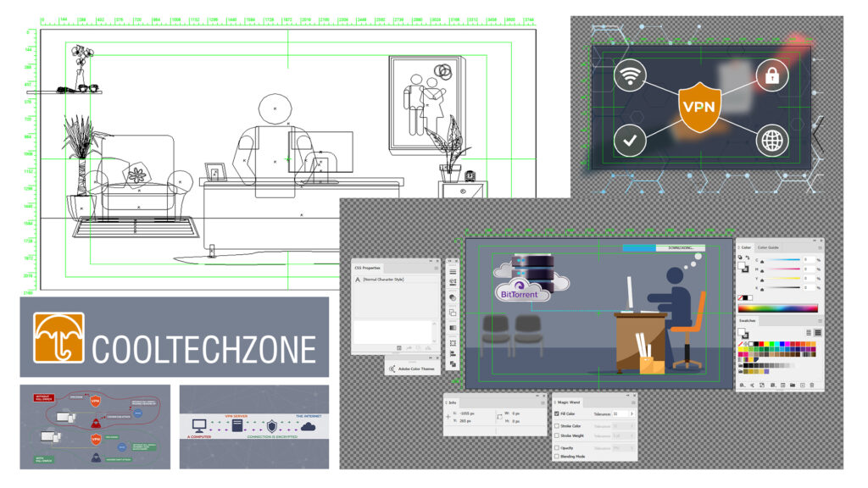Enable the Opacity checkbox in Magic Wand
This screenshot has width=868, height=488.
556,447
